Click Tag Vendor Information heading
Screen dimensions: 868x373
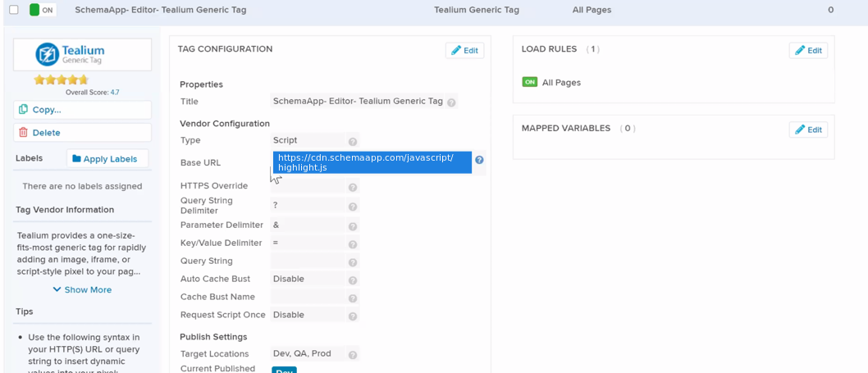pyautogui.click(x=65, y=210)
